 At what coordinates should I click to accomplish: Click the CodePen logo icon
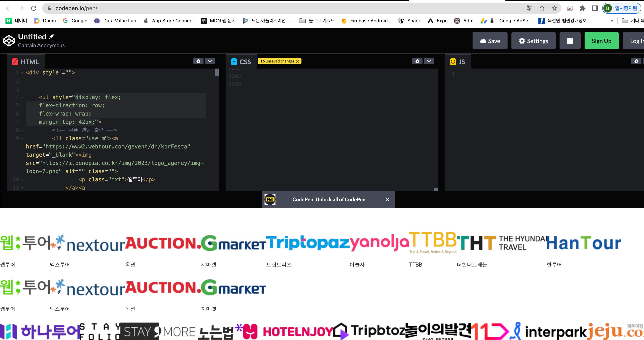pos(9,41)
